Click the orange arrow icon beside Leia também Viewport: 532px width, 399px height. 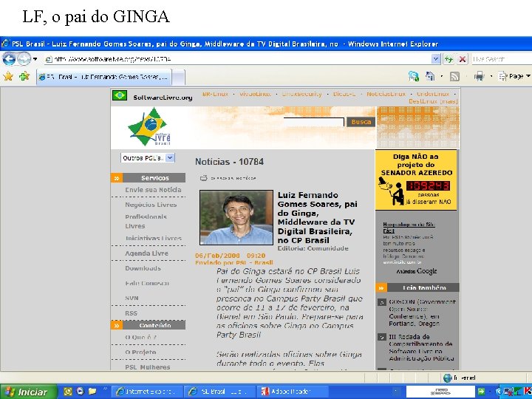click(381, 287)
